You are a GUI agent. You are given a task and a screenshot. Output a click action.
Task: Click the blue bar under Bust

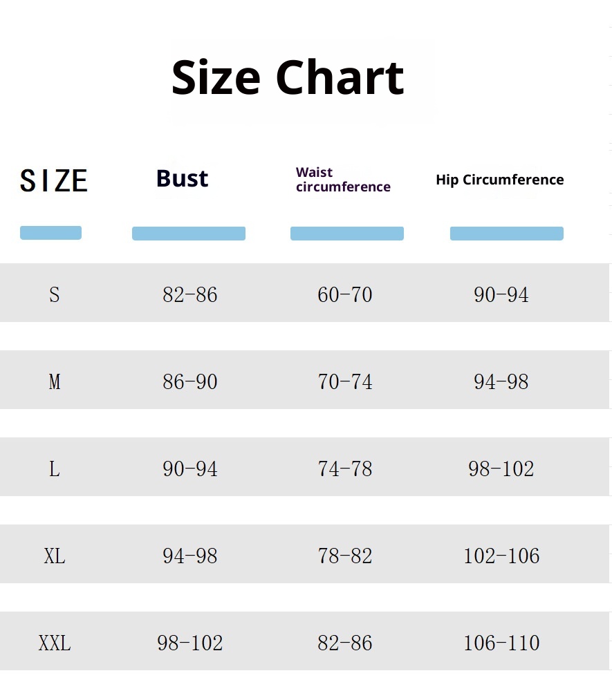(x=189, y=234)
